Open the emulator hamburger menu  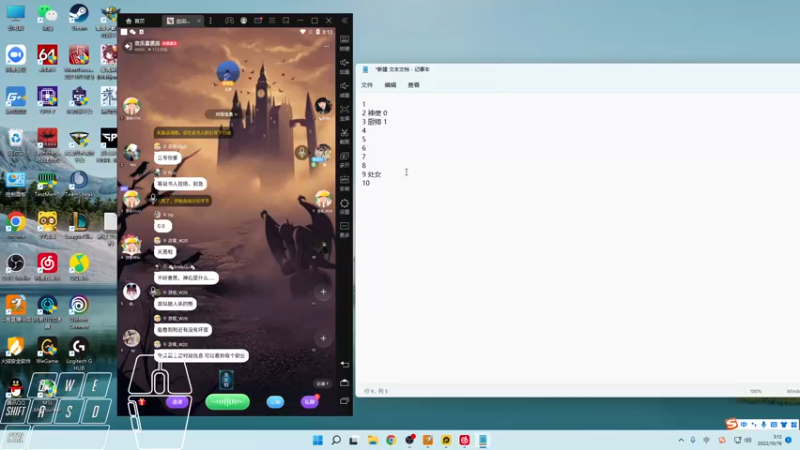272,21
